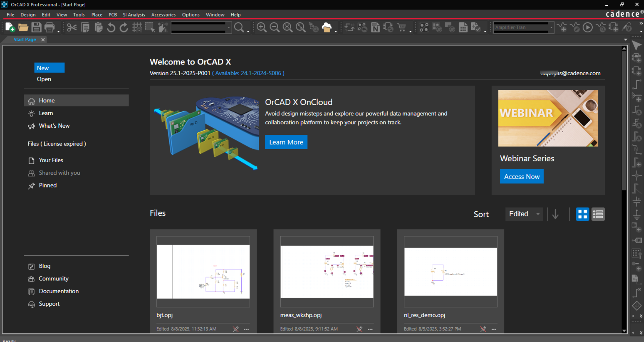Open the meas_wkshp.opj thumbnail

pyautogui.click(x=327, y=271)
